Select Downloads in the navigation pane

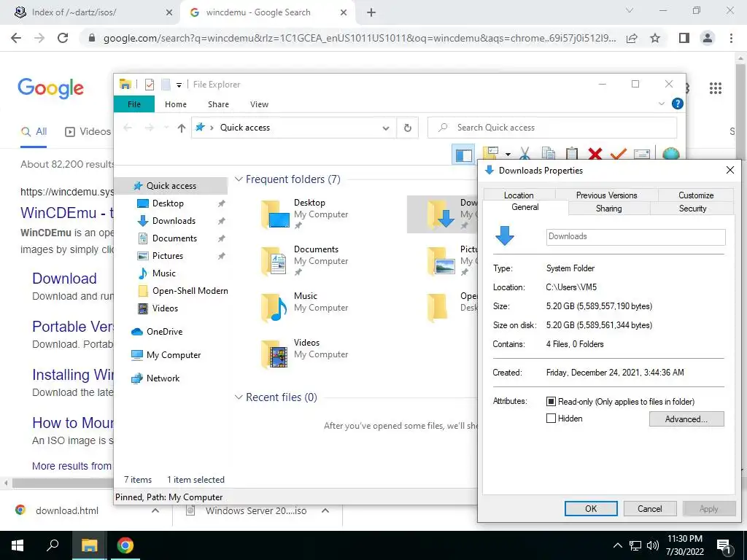(174, 221)
